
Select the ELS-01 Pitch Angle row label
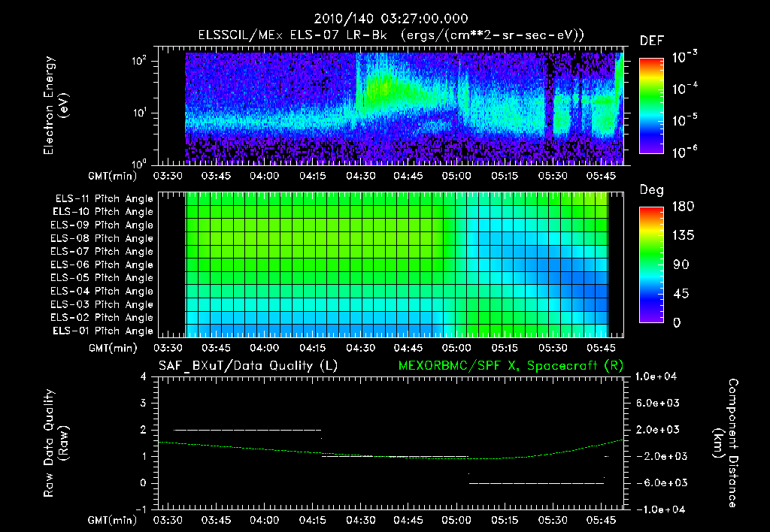coord(103,331)
